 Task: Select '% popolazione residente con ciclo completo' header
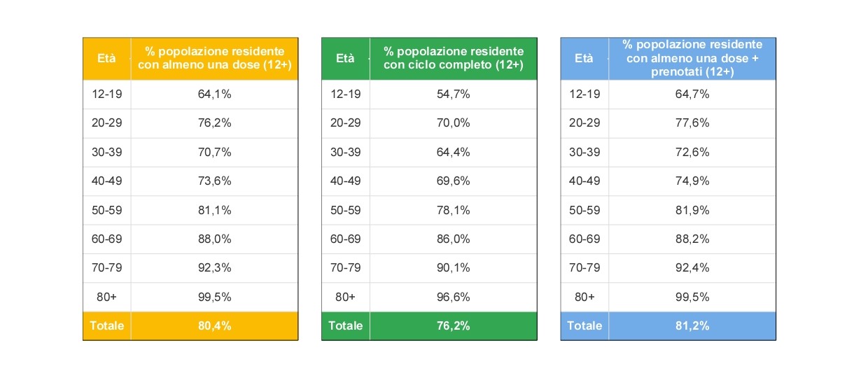(453, 59)
